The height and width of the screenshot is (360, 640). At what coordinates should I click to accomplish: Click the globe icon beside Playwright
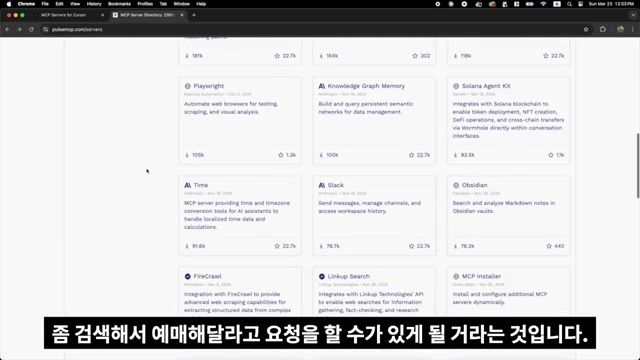[188, 86]
